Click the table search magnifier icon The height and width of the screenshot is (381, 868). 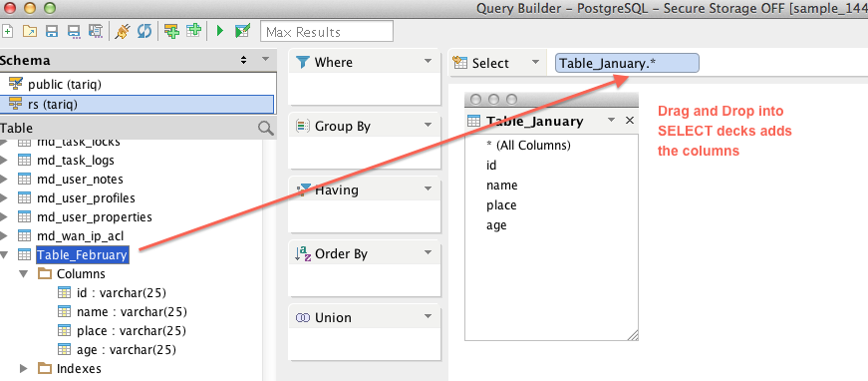click(266, 129)
